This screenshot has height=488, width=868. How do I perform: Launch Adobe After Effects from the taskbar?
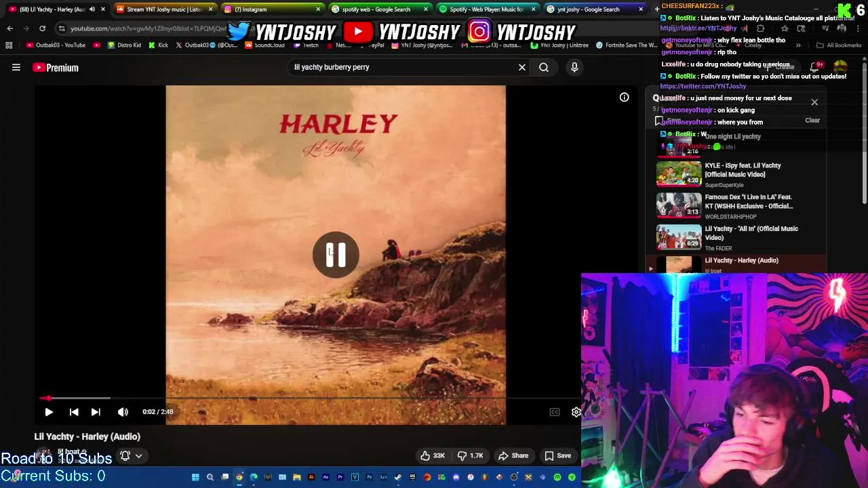[325, 477]
